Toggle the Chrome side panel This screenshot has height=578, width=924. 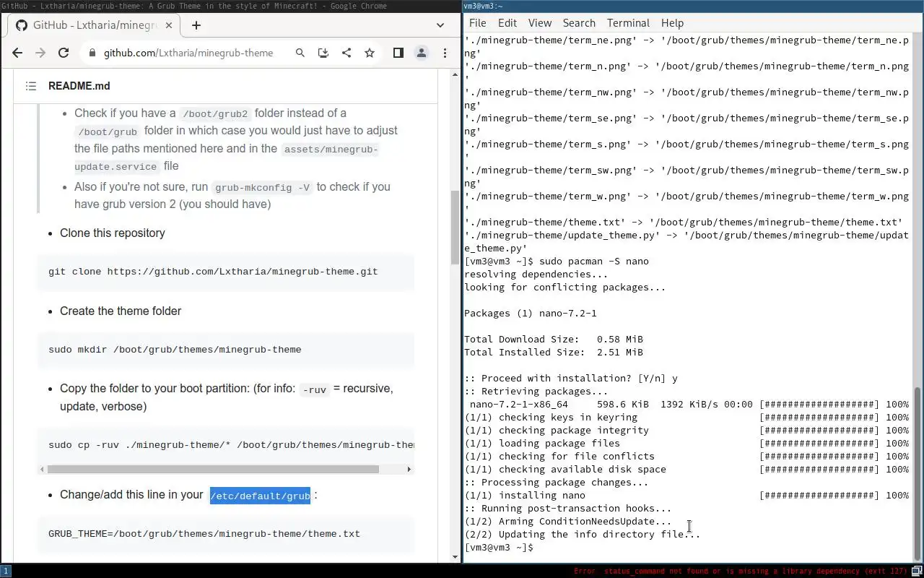(x=398, y=53)
